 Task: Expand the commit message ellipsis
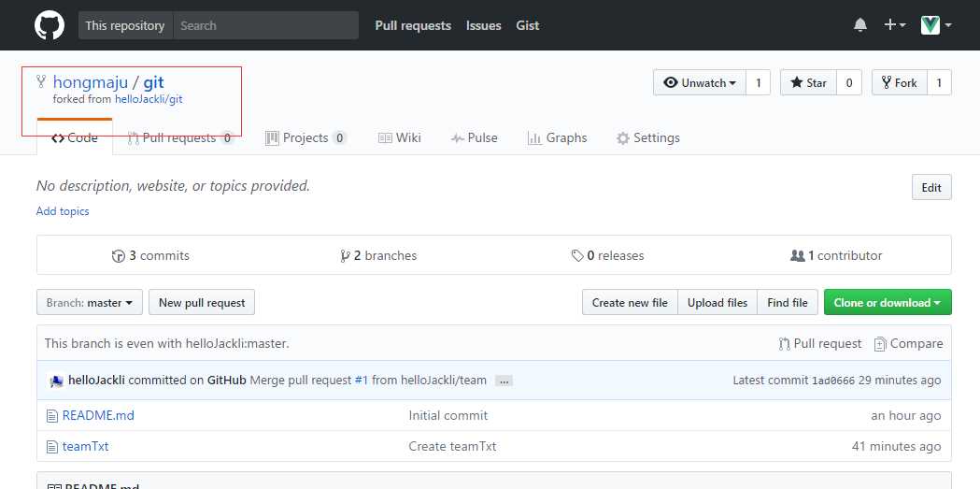tap(504, 381)
